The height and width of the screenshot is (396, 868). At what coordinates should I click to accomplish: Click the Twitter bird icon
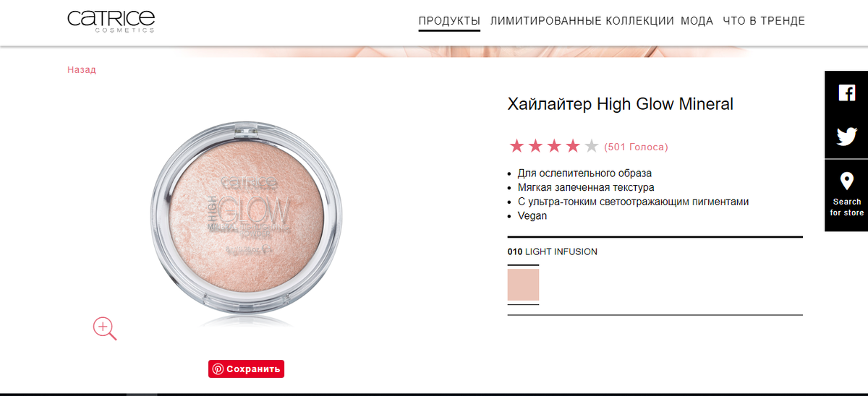(x=846, y=137)
